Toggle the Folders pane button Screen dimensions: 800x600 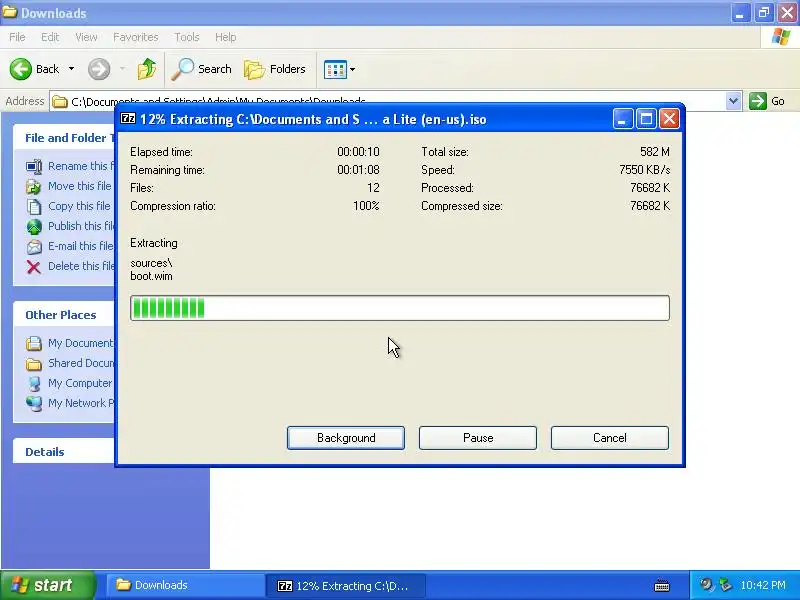point(275,69)
